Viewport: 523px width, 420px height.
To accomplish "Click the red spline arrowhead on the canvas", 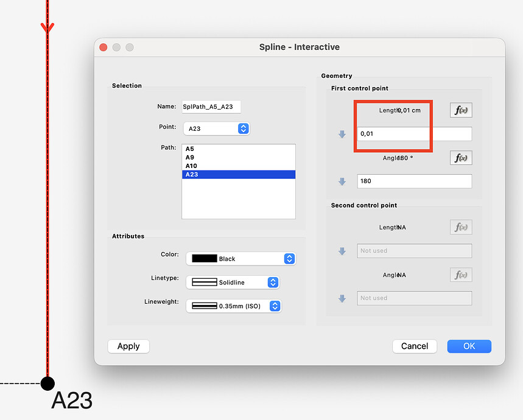I will click(47, 28).
